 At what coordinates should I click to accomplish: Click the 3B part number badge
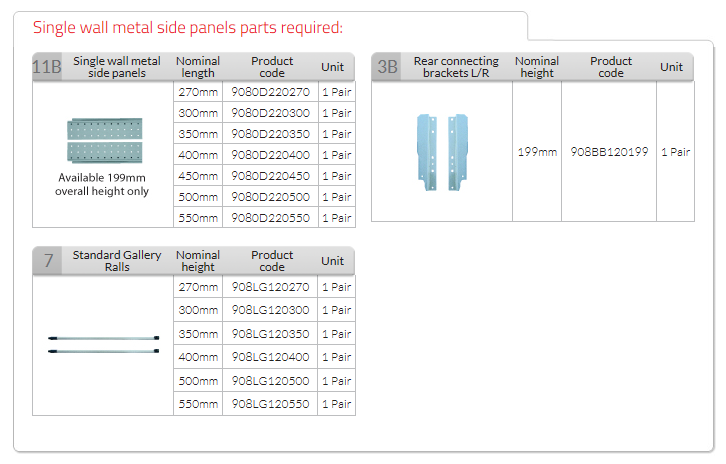click(x=387, y=67)
